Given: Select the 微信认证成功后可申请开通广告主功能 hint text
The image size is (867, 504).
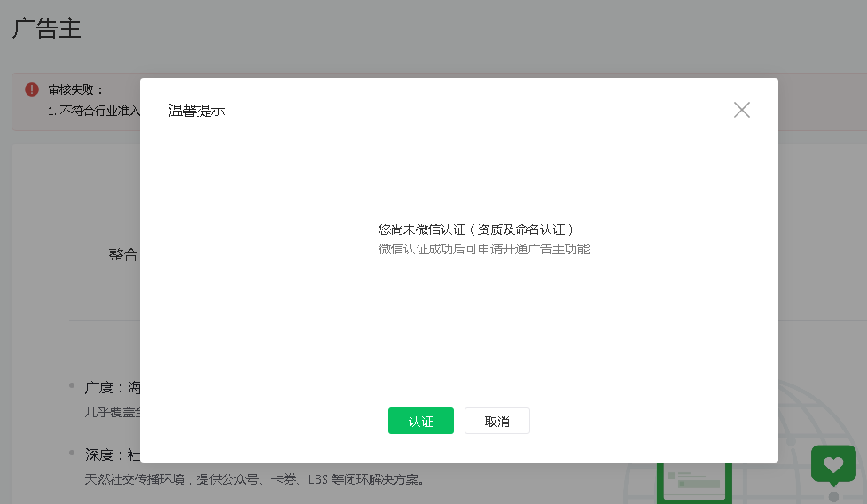Looking at the screenshot, I should click(484, 249).
